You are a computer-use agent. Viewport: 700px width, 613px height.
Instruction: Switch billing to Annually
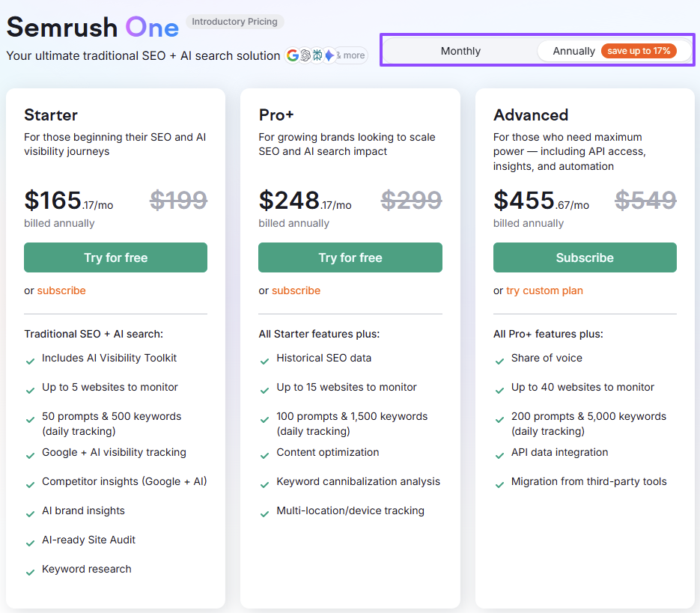click(x=573, y=51)
